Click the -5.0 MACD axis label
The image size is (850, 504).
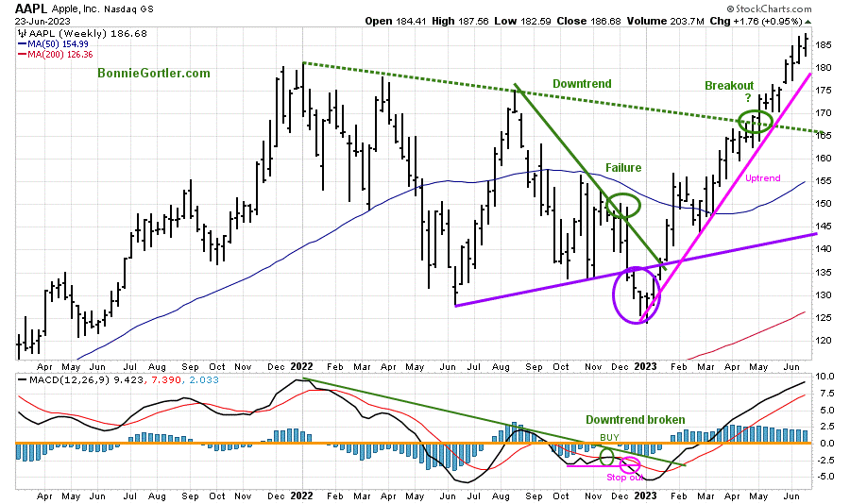[825, 477]
